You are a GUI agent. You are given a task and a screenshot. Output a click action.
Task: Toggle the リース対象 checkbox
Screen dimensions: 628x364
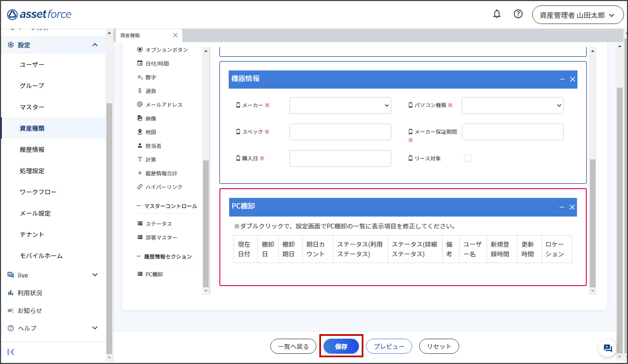coord(468,158)
